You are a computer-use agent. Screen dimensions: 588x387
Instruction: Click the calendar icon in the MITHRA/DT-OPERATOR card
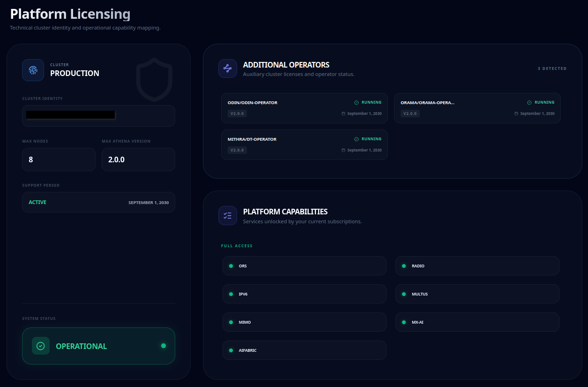click(343, 150)
